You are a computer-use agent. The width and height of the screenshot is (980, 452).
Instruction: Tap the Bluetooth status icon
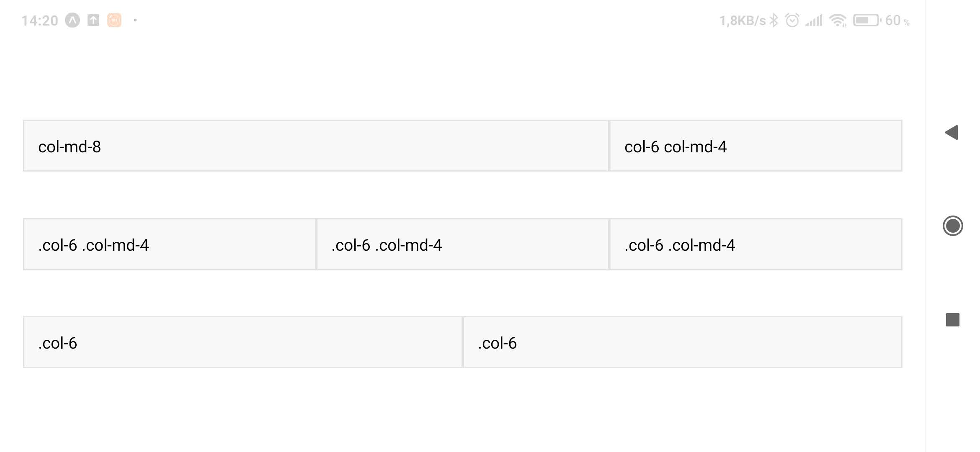tap(774, 20)
